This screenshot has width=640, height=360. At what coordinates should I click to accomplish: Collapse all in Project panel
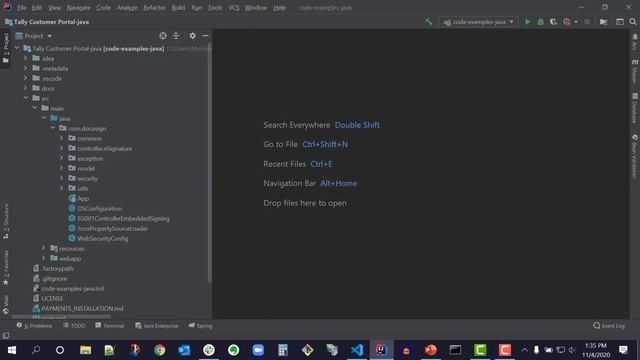176,36
